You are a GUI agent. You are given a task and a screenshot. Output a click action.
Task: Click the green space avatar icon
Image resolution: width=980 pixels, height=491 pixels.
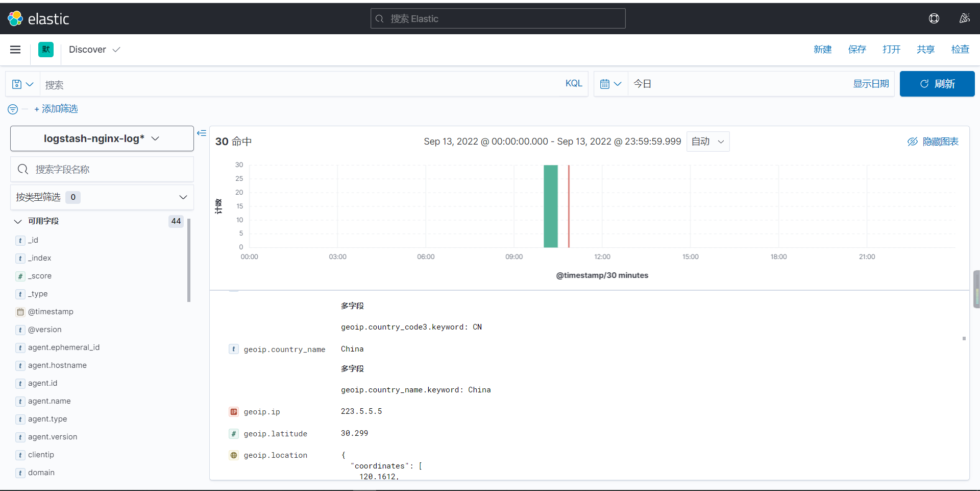46,50
